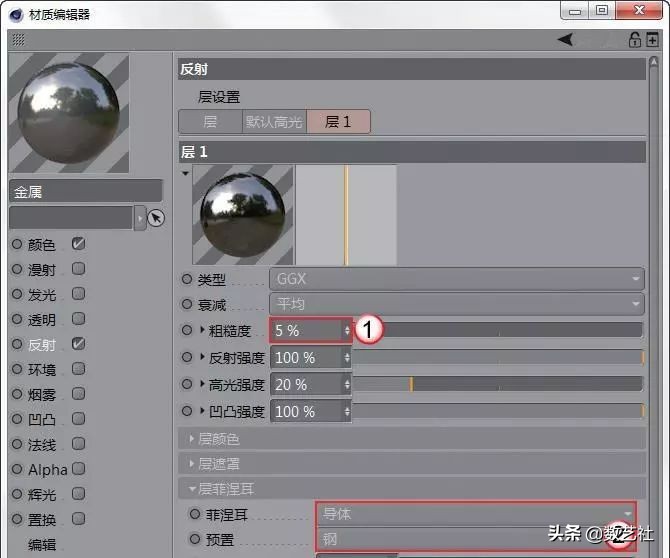
Task: Click the back arrow icon in the editor toolbar
Action: (x=565, y=40)
